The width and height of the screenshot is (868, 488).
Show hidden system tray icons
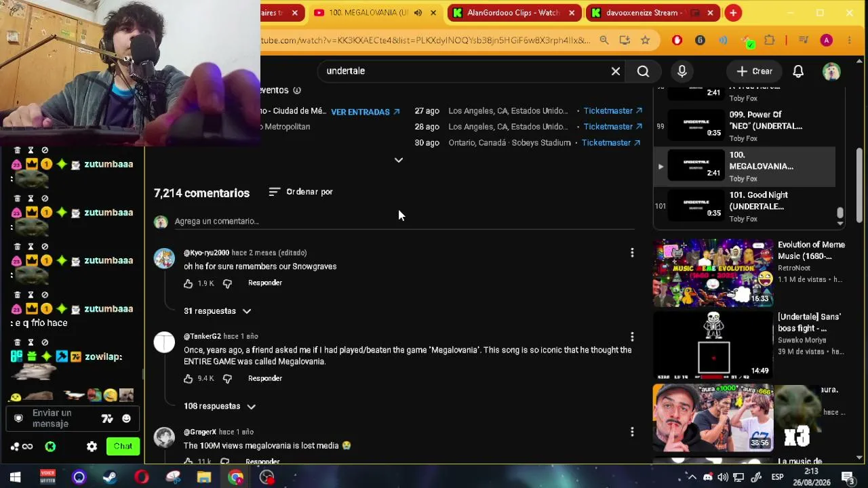click(x=692, y=477)
